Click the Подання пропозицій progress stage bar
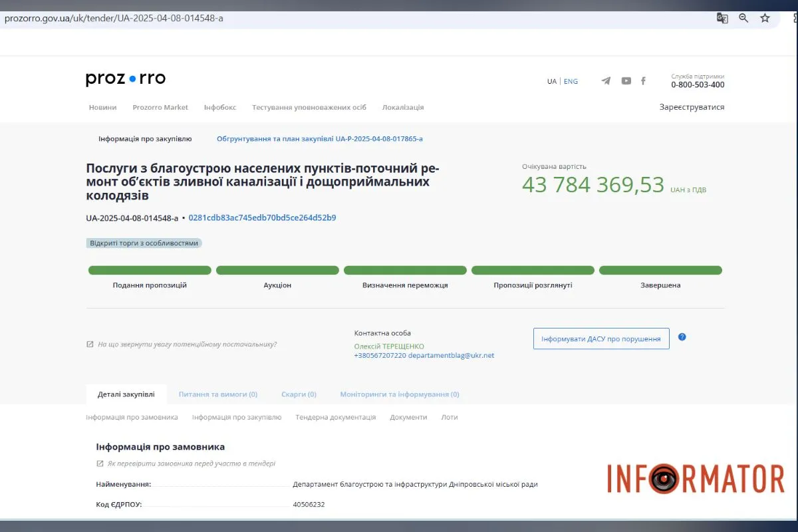The height and width of the screenshot is (532, 798). coord(150,271)
